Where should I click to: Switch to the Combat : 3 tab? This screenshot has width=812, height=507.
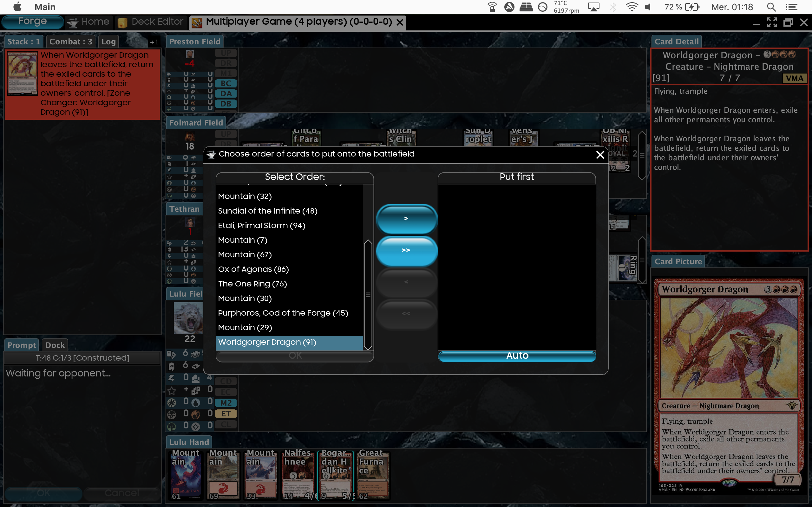[x=70, y=42]
